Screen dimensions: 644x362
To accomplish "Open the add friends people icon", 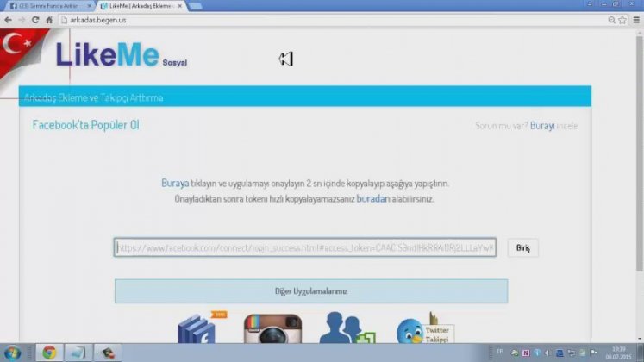I will click(x=347, y=328).
